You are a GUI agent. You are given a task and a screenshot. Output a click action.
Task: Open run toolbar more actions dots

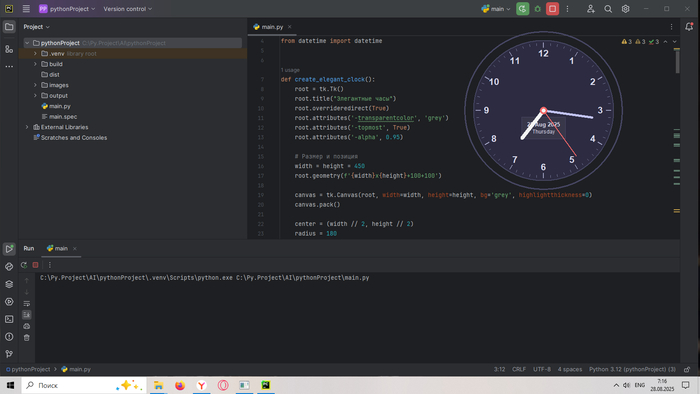coord(567,9)
